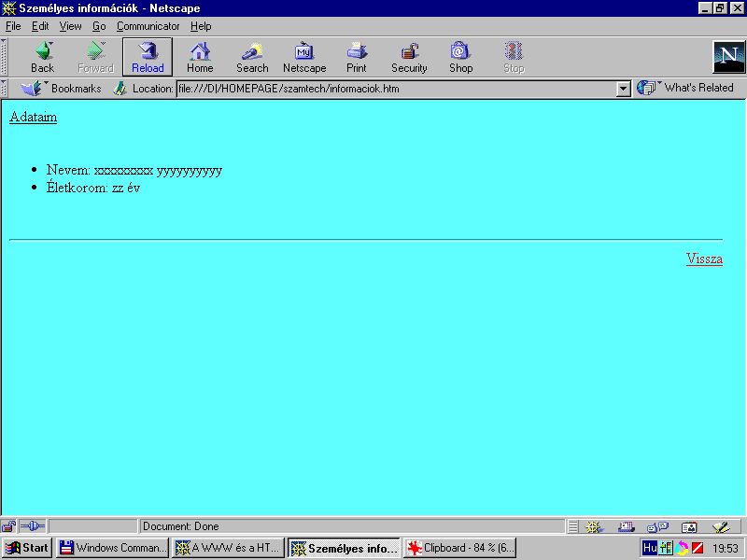This screenshot has height=560, width=747.
Task: Click the Személyes info... taskbar button
Action: tap(345, 548)
